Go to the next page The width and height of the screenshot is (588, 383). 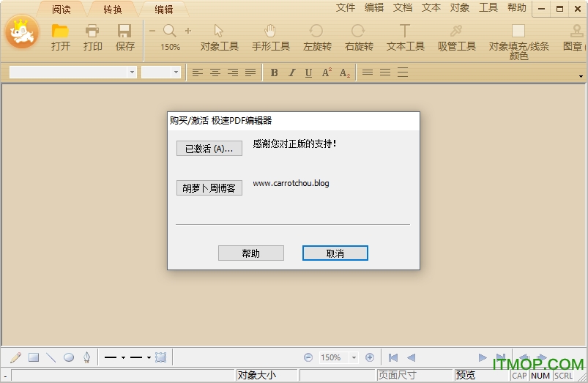(x=483, y=357)
